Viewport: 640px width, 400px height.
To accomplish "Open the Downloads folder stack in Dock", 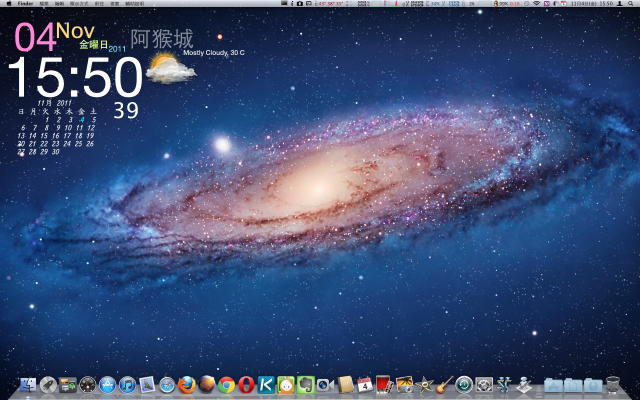I will coord(593,386).
